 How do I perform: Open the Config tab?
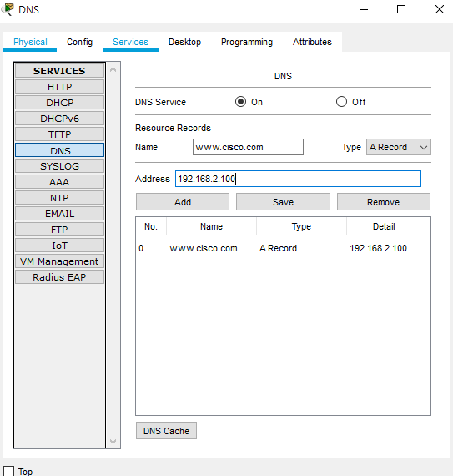point(79,42)
